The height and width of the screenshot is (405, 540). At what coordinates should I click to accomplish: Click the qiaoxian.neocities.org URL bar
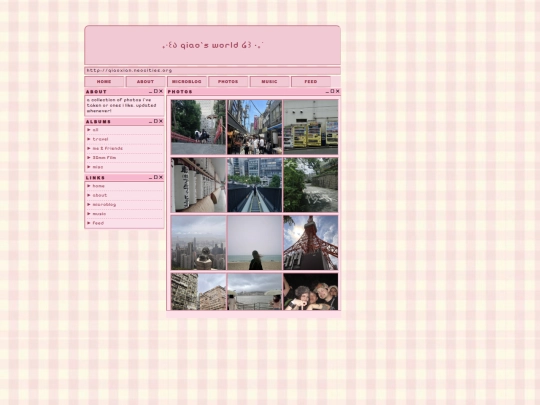point(212,71)
